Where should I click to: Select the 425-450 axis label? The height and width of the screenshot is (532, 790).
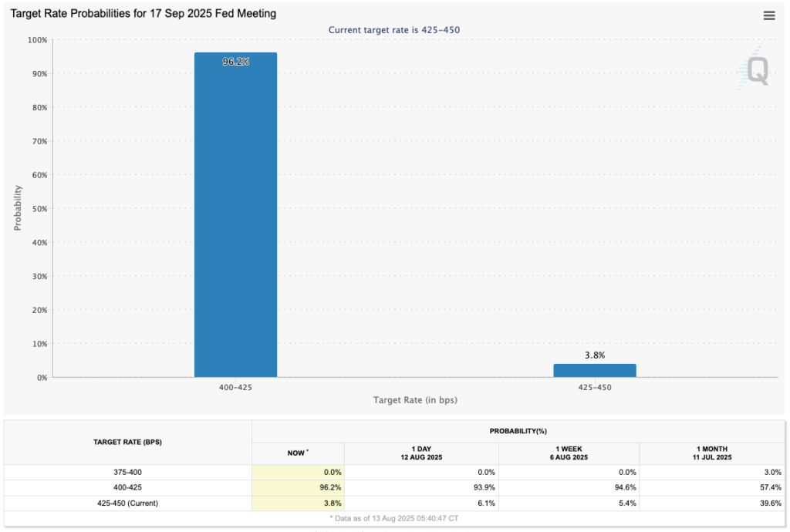[x=595, y=387]
